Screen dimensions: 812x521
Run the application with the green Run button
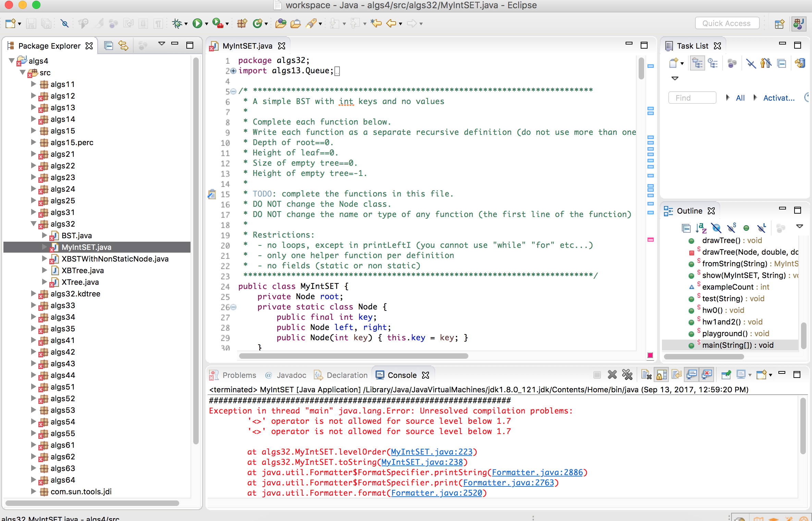(197, 23)
